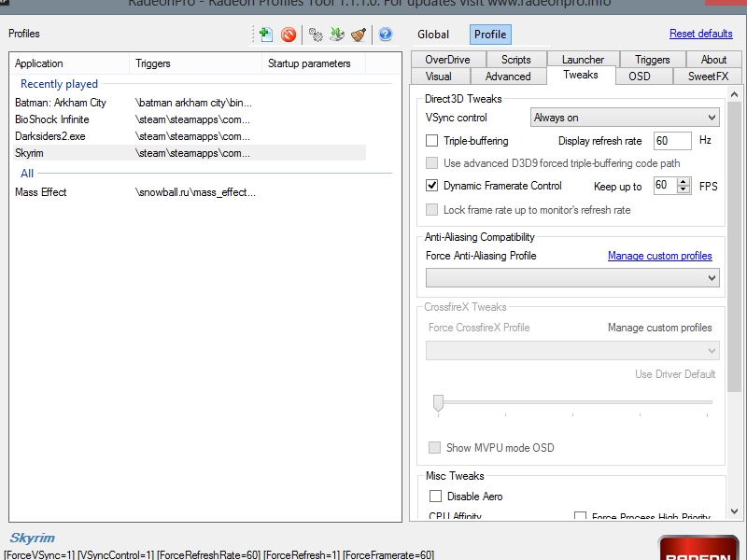This screenshot has width=747, height=560.
Task: Tick the Disable Aero checkbox
Action: (435, 496)
